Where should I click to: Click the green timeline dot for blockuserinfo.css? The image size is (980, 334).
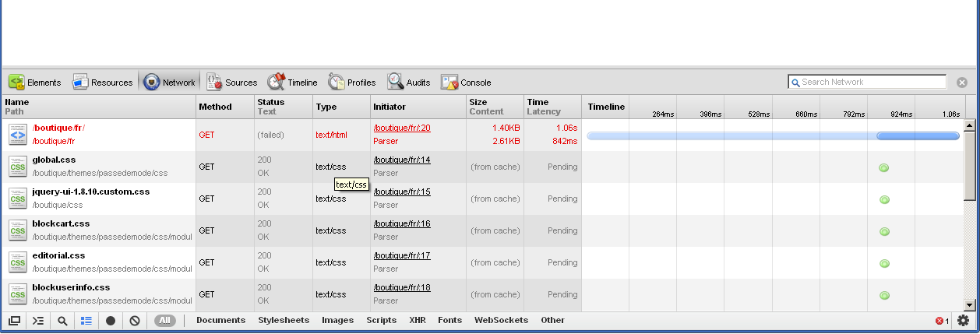point(884,295)
